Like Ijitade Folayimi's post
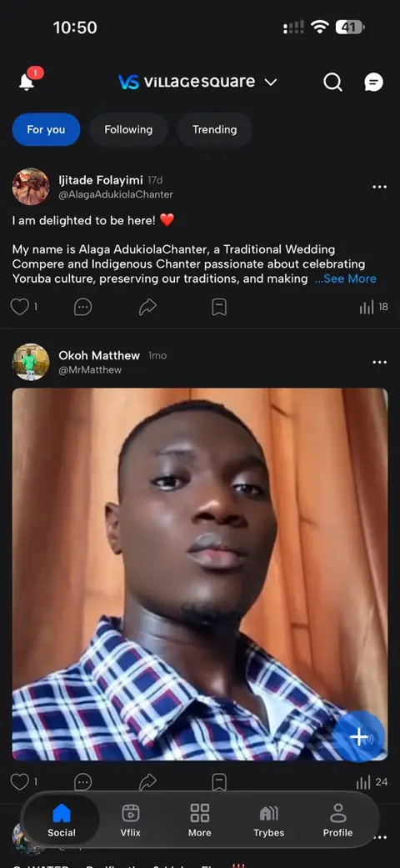 pyautogui.click(x=20, y=307)
